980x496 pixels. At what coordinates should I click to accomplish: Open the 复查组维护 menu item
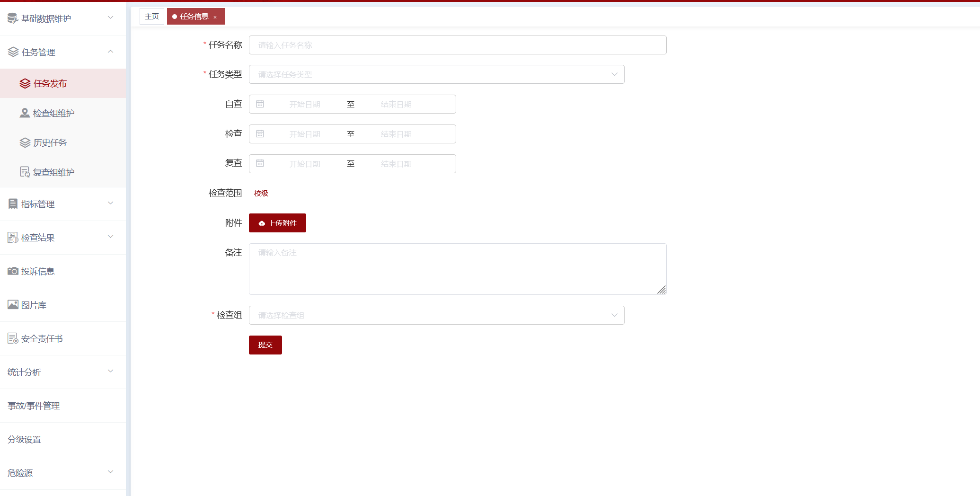pyautogui.click(x=63, y=172)
